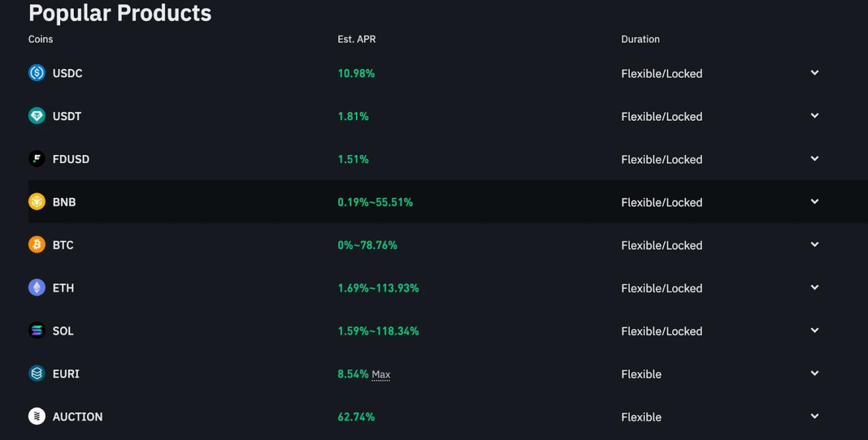The height and width of the screenshot is (440, 868).
Task: Click the EURI coin icon
Action: pyautogui.click(x=36, y=373)
